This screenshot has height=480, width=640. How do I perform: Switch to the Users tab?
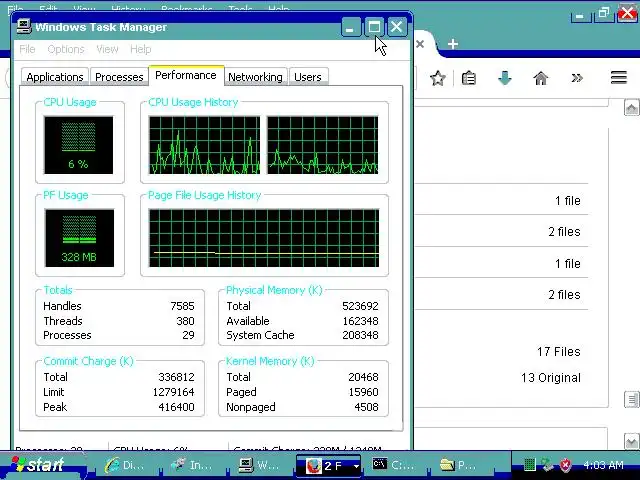tap(308, 77)
